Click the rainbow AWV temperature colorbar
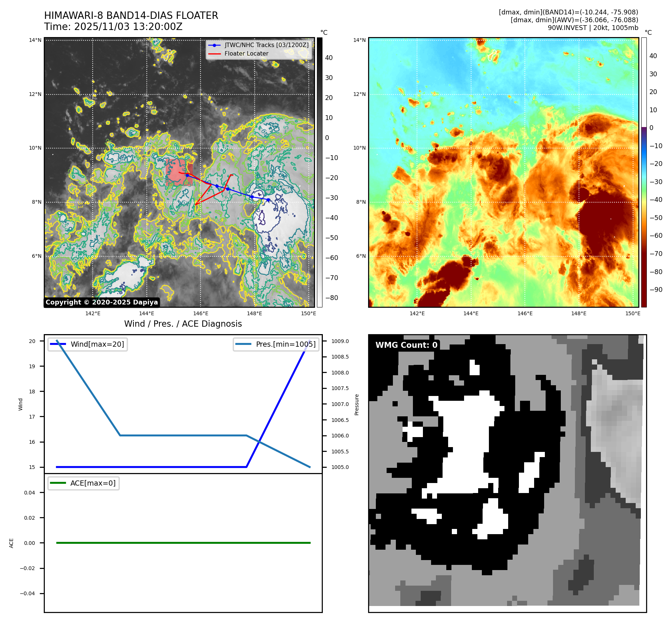 [x=644, y=172]
